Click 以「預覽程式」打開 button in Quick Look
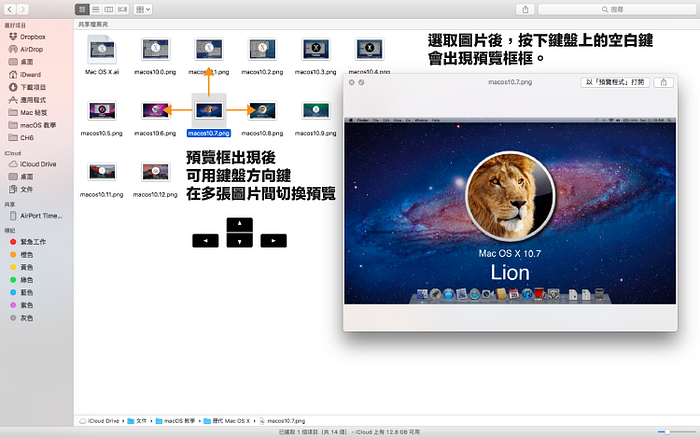The image size is (700, 438). pyautogui.click(x=615, y=82)
